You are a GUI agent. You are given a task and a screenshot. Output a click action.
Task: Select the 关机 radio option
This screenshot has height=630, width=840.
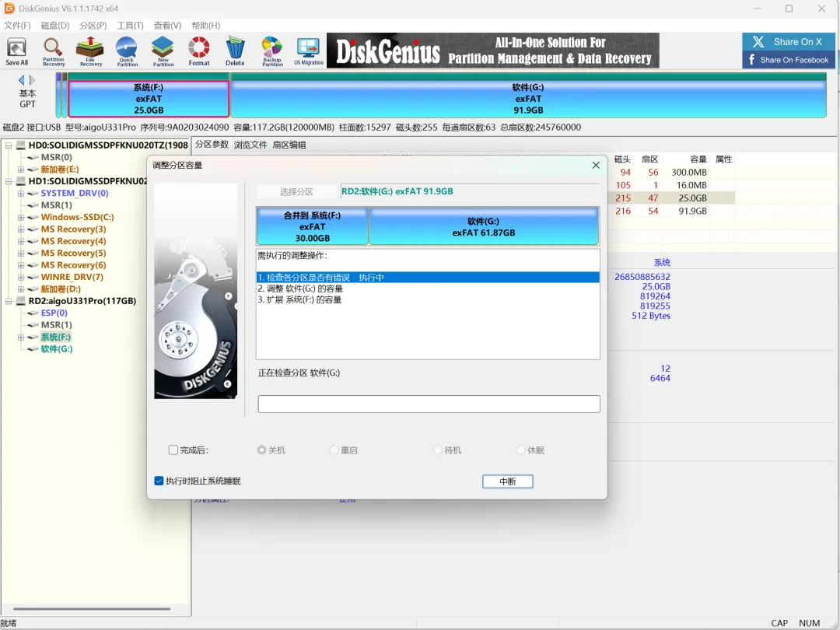[x=261, y=450]
